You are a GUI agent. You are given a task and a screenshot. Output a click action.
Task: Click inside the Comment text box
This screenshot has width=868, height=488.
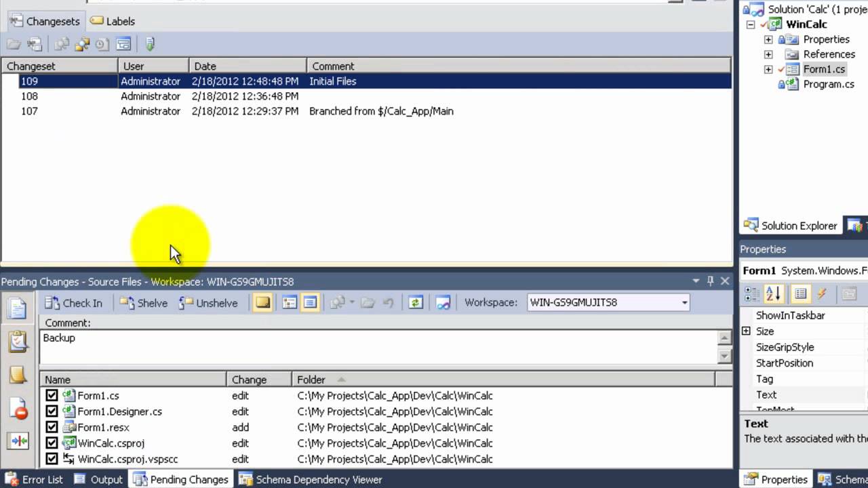tap(378, 346)
